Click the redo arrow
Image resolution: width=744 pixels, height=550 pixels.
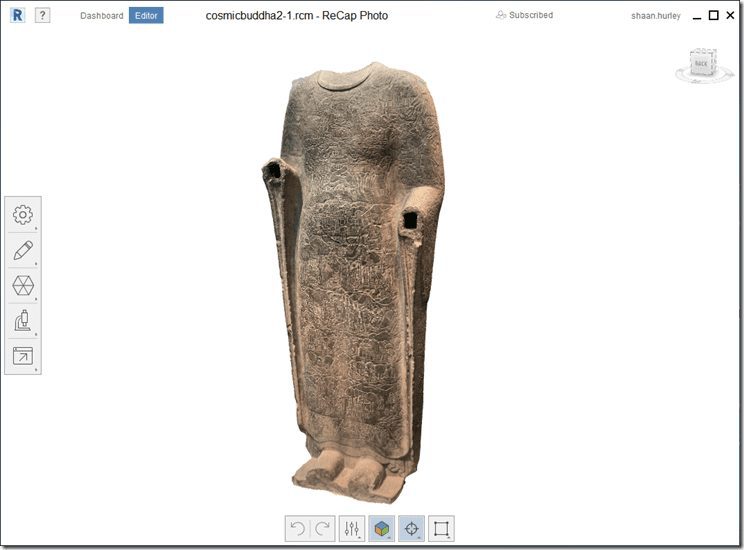point(319,529)
